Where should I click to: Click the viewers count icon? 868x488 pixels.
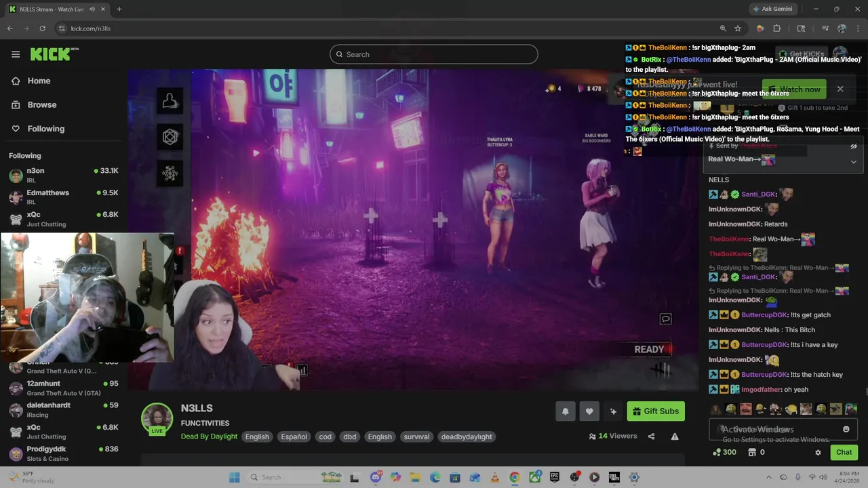[593, 436]
